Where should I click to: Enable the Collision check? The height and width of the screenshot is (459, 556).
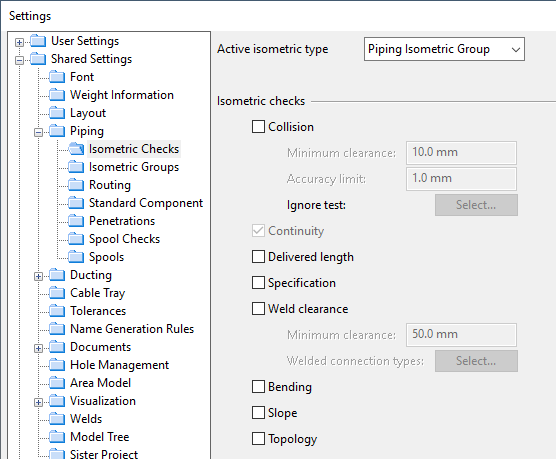click(x=258, y=127)
